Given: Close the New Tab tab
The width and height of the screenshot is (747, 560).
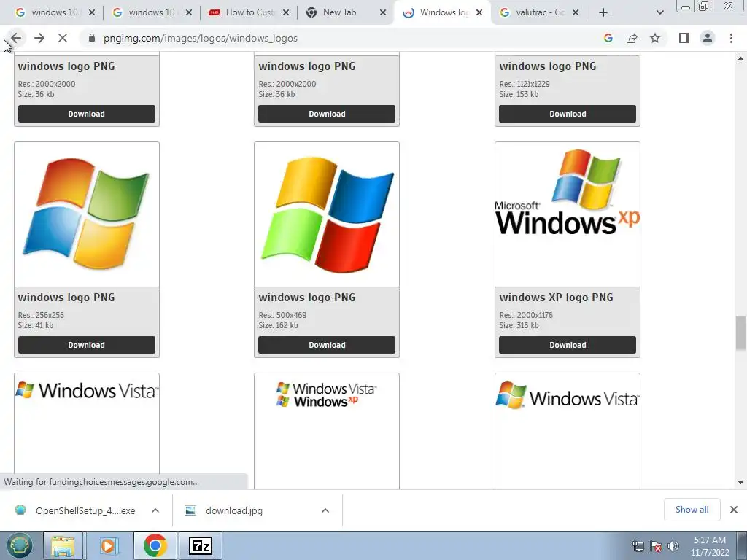Looking at the screenshot, I should click(x=382, y=12).
